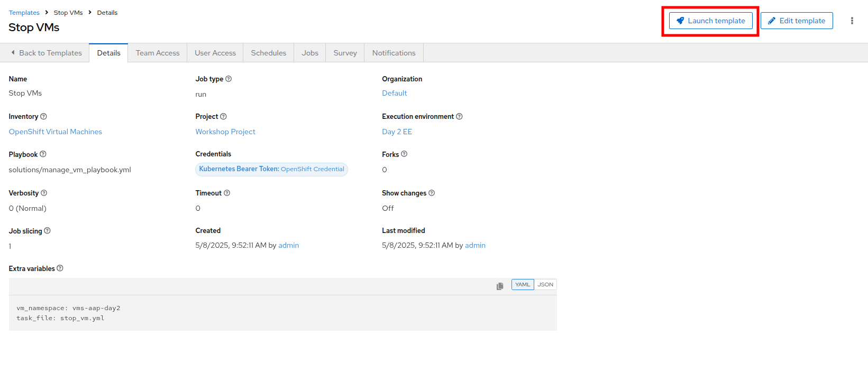Click the Templates breadcrumb link
This screenshot has width=868, height=373.
click(24, 13)
